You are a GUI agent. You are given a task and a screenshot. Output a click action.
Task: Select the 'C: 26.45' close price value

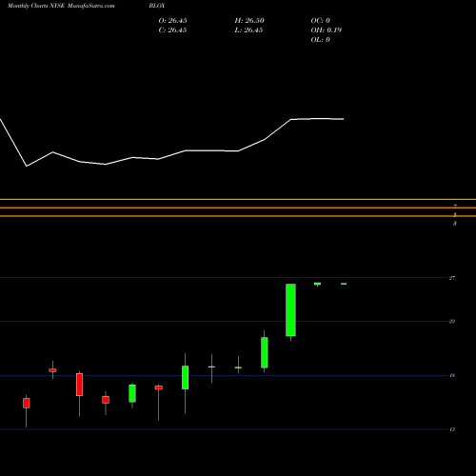tap(172, 30)
